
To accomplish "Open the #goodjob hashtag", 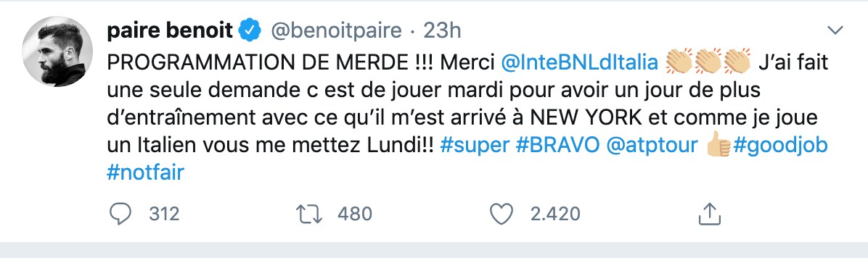I will (x=780, y=146).
